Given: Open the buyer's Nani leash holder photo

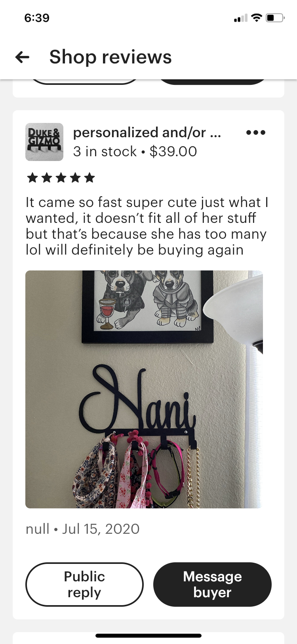Looking at the screenshot, I should click(x=144, y=389).
